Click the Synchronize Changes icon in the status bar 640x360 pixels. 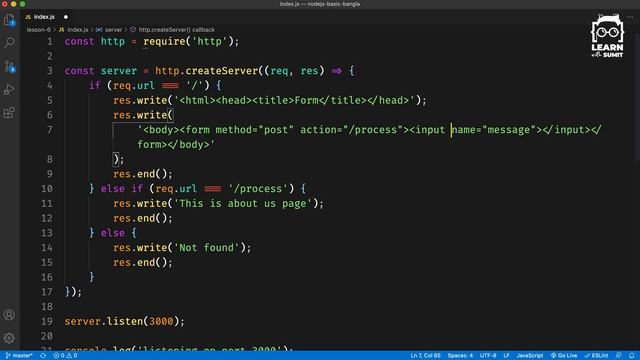click(x=43, y=356)
